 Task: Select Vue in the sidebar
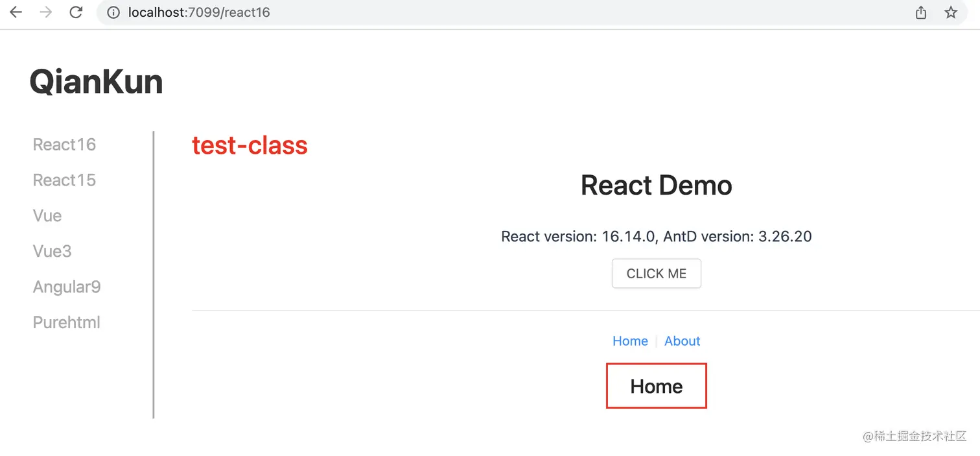(x=47, y=215)
